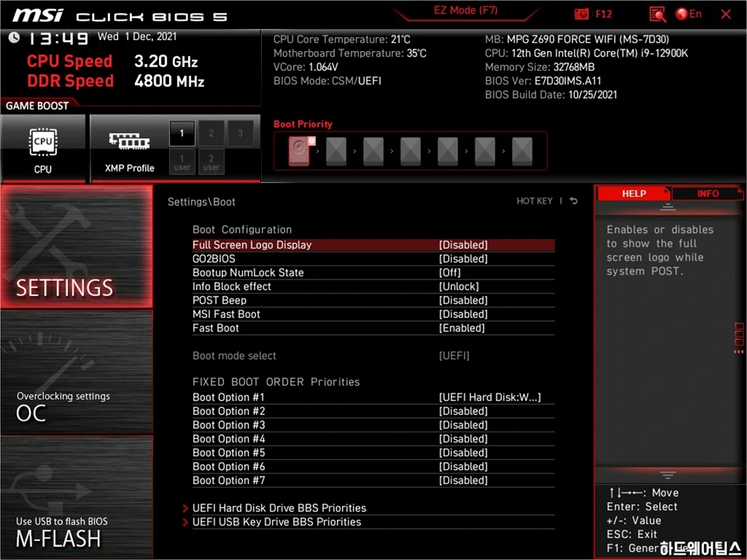
Task: Click the MSI logo
Action: point(38,15)
